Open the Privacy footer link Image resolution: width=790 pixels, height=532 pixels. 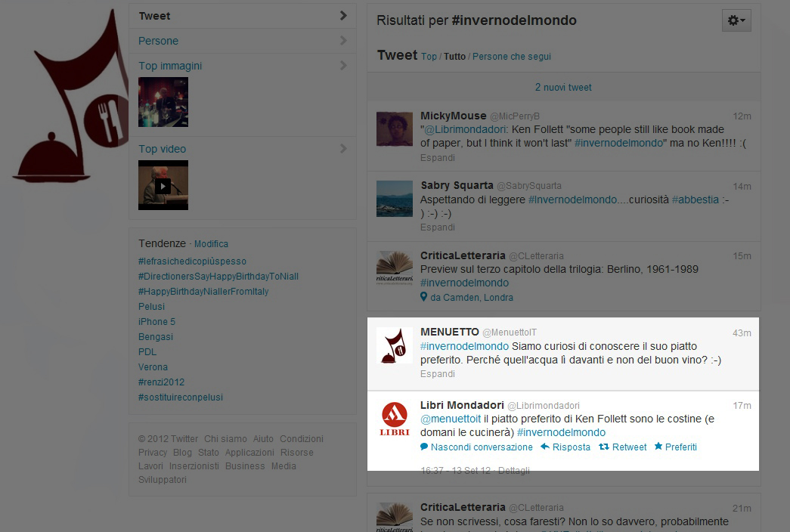tap(153, 453)
